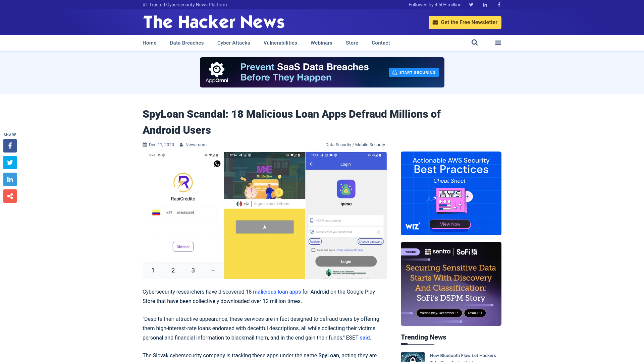Click the Twitter share icon

click(x=10, y=163)
